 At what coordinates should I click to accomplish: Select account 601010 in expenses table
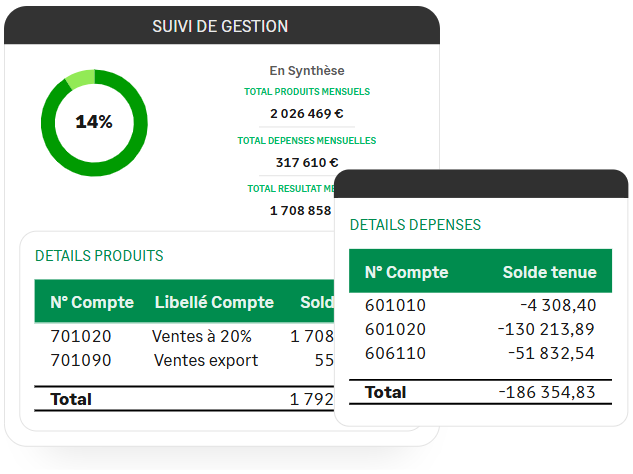coord(395,306)
